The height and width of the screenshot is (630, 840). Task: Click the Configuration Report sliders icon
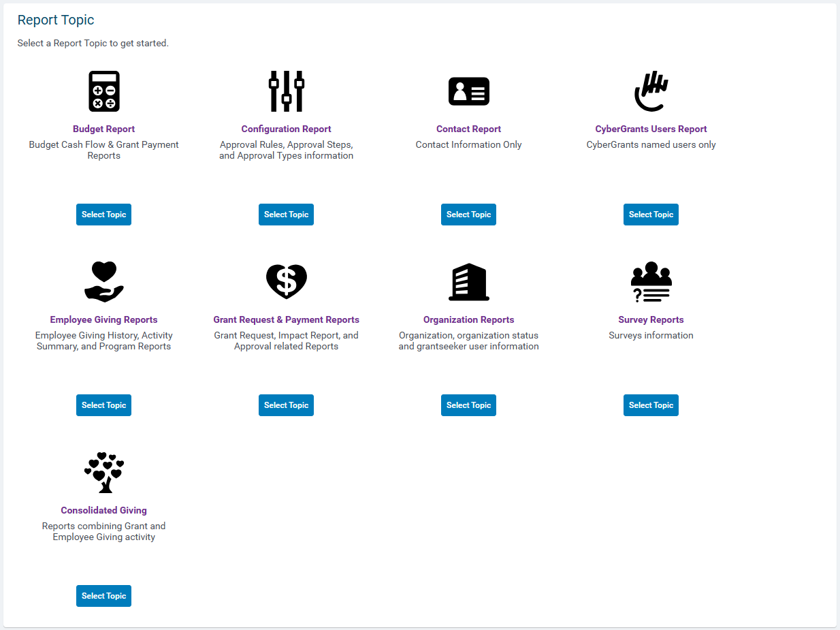tap(287, 91)
